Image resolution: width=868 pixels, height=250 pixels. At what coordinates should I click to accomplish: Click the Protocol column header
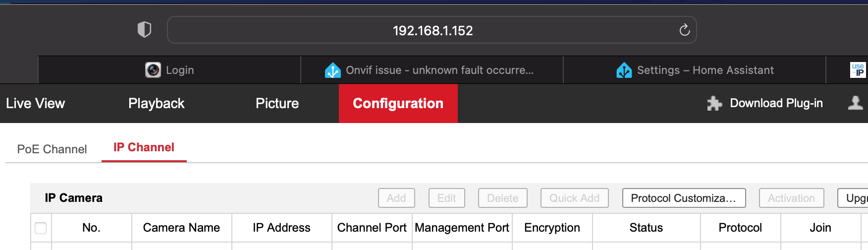[x=741, y=228]
